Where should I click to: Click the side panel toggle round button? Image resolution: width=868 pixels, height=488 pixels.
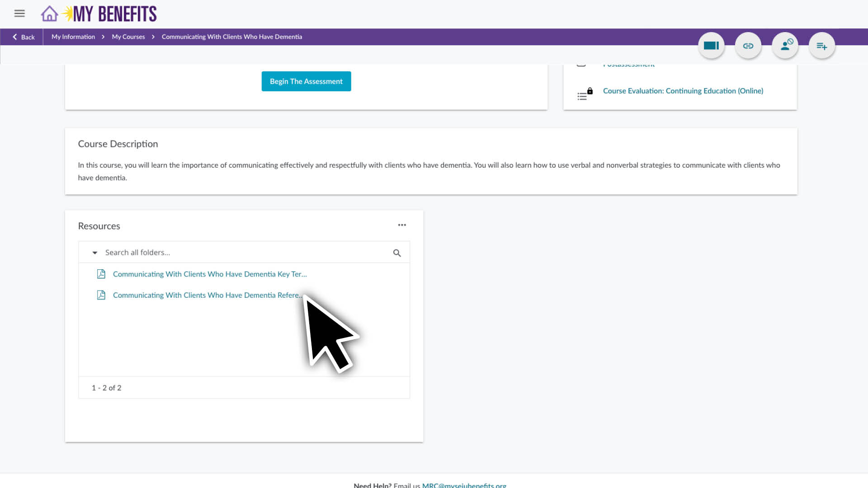[711, 46]
